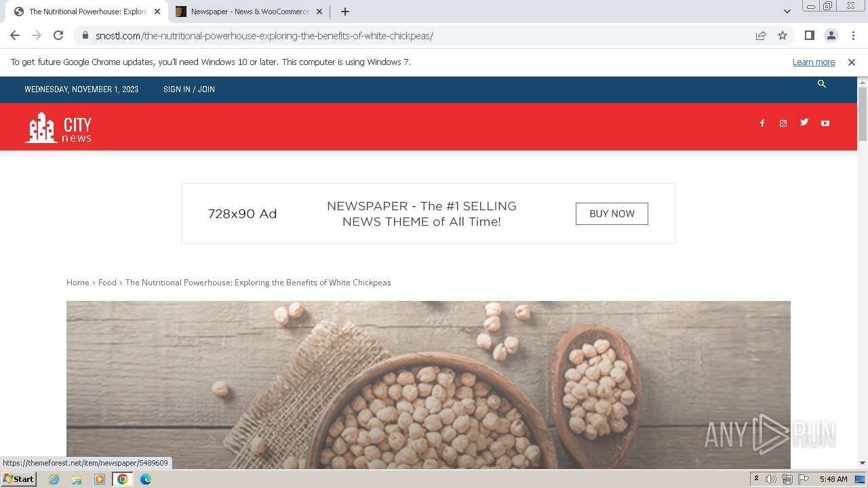Open the site search magnifier icon
The width and height of the screenshot is (868, 488).
coord(822,83)
